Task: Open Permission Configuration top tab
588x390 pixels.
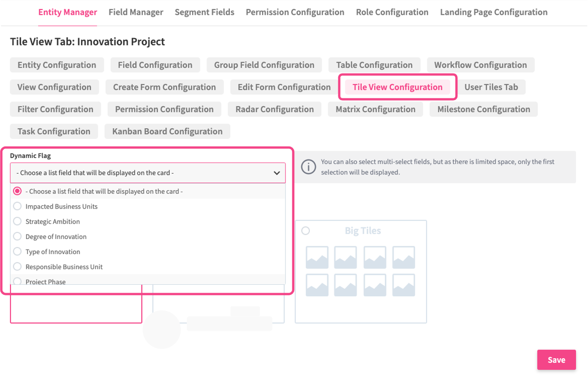Action: (295, 12)
